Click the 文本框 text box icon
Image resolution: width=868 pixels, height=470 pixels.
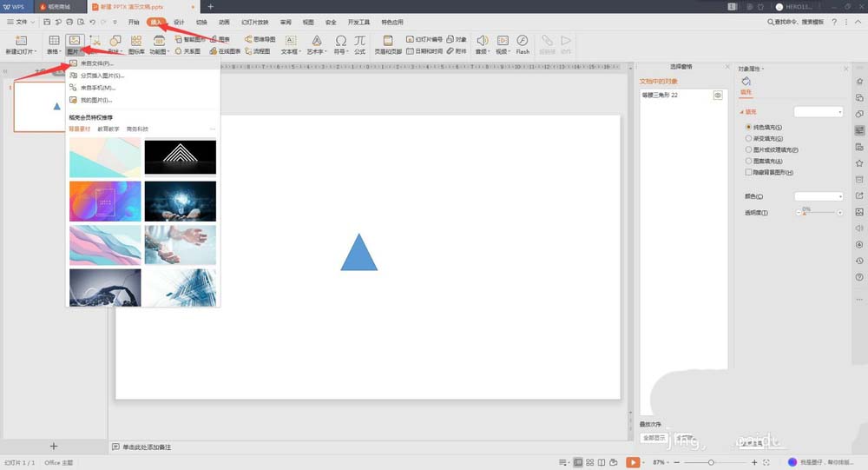click(x=291, y=41)
